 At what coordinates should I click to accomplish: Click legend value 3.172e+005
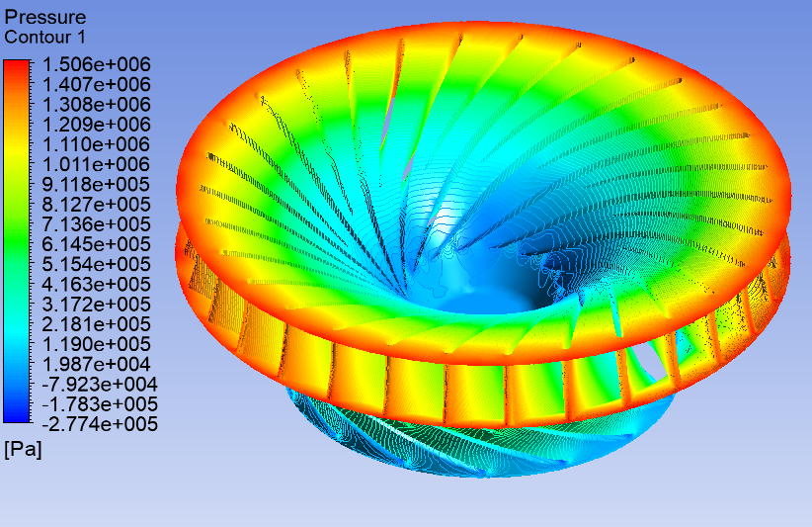point(97,304)
